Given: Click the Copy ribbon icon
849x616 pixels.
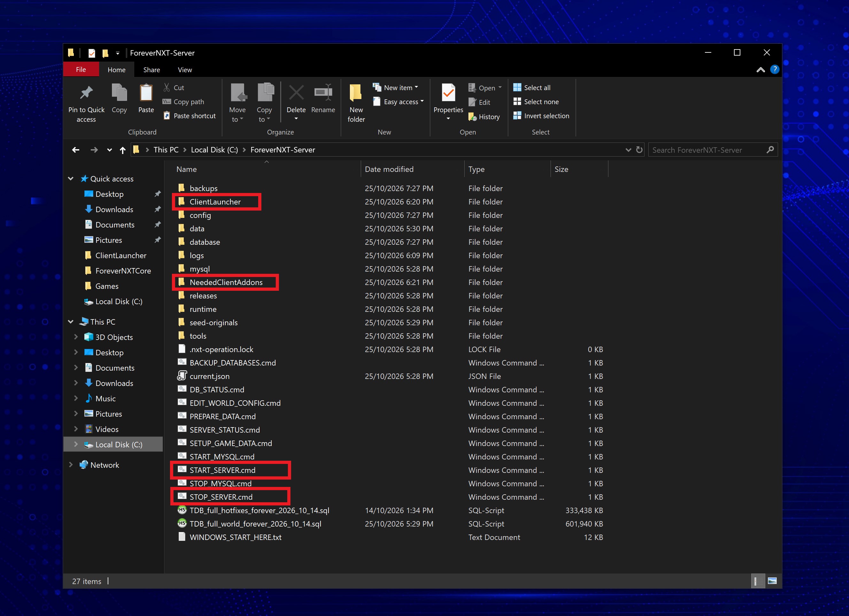Looking at the screenshot, I should point(119,93).
